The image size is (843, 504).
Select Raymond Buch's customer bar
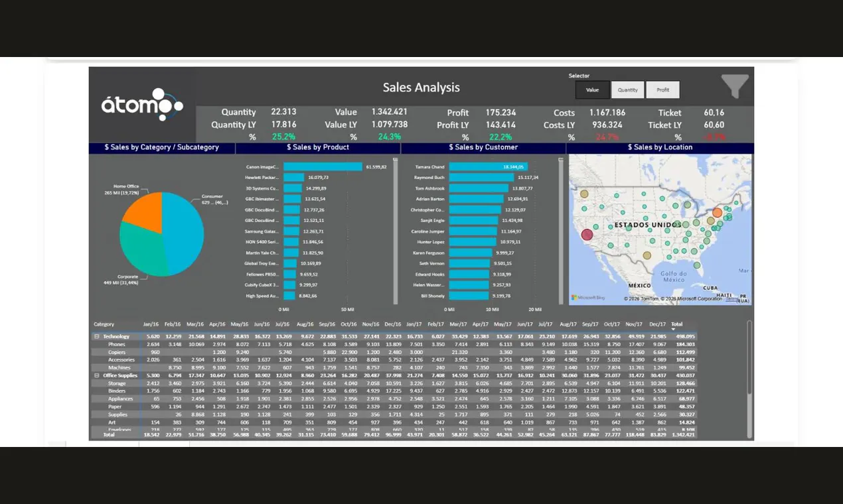[481, 178]
